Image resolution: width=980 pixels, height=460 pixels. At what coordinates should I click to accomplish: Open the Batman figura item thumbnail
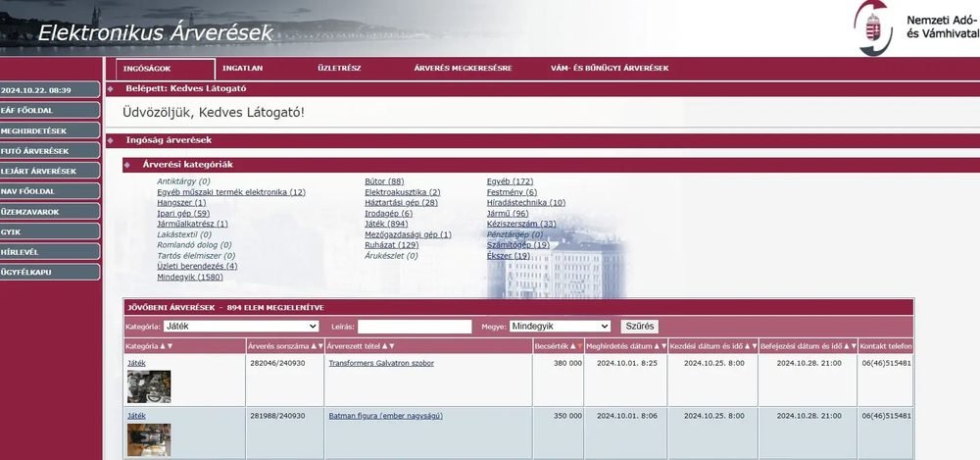[x=149, y=439]
